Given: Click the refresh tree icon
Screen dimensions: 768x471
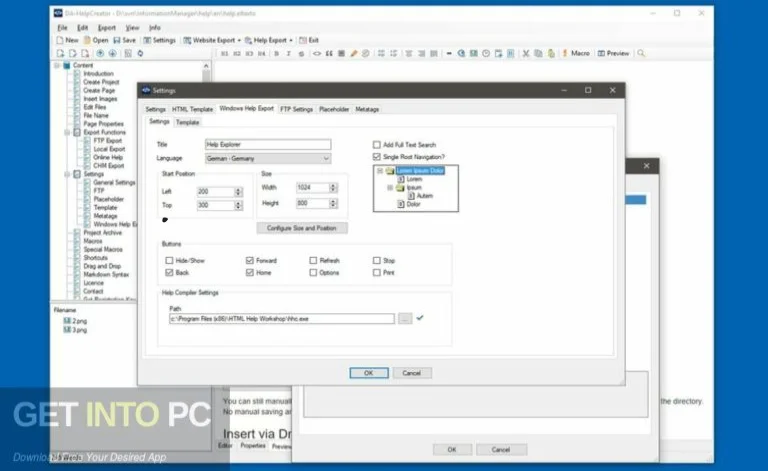Looking at the screenshot, I should click(141, 53).
